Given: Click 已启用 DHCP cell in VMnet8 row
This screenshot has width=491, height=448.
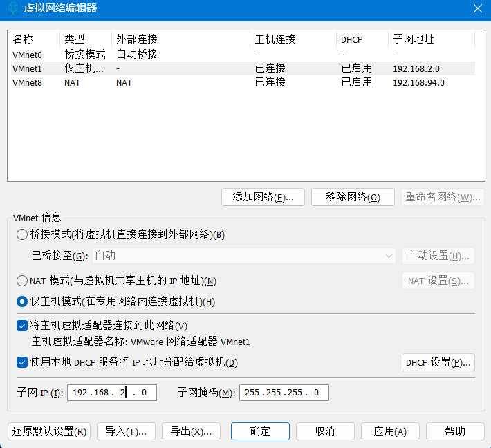Looking at the screenshot, I should click(x=356, y=82).
